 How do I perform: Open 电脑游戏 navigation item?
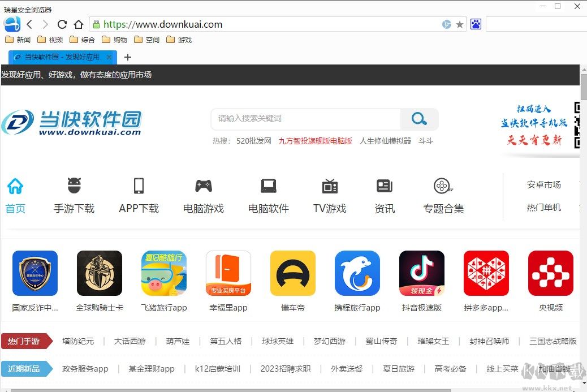(203, 196)
